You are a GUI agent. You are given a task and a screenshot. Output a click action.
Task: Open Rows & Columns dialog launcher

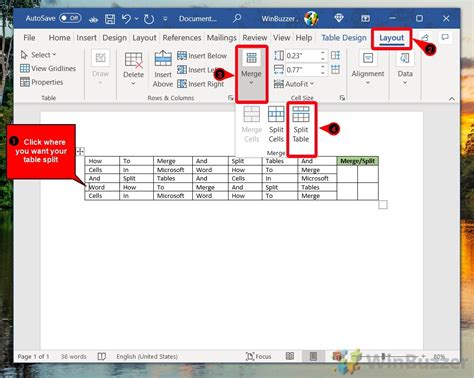tap(230, 98)
